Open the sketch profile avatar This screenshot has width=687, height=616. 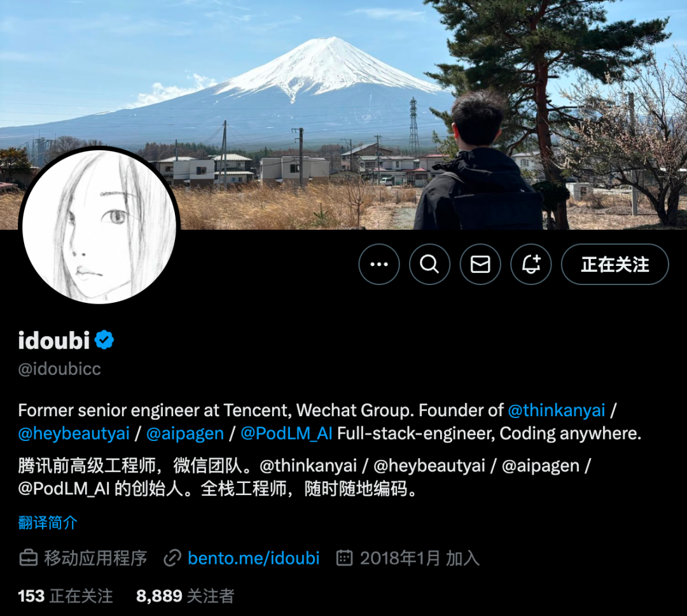coord(99,227)
